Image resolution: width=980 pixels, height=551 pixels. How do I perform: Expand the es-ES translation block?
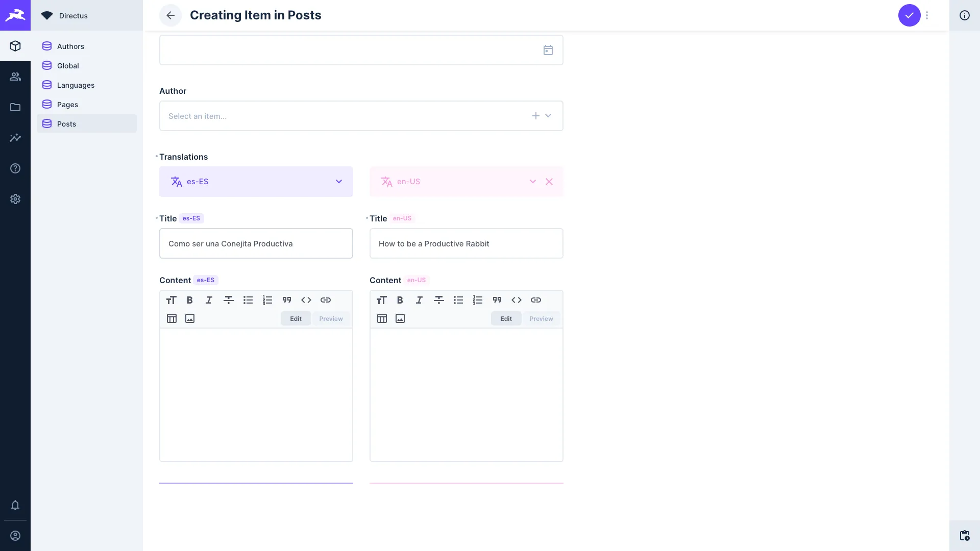coord(339,181)
